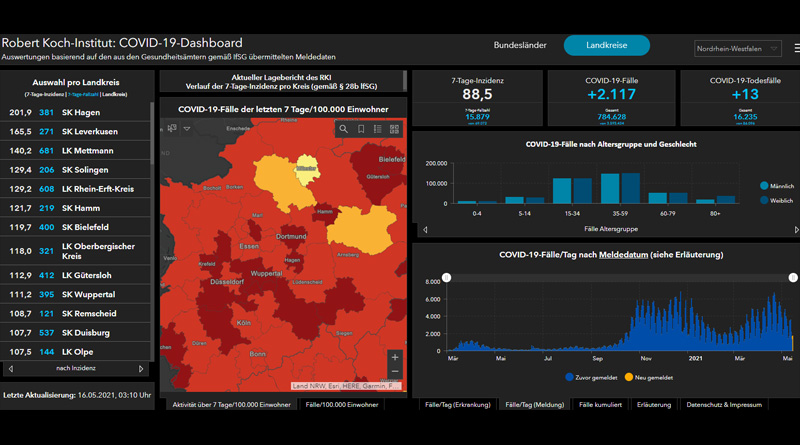Select LK Gütersloh row

pyautogui.click(x=76, y=275)
